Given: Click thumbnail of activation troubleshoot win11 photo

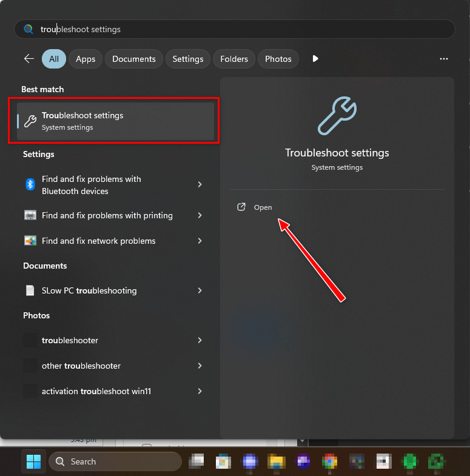Looking at the screenshot, I should click(30, 391).
